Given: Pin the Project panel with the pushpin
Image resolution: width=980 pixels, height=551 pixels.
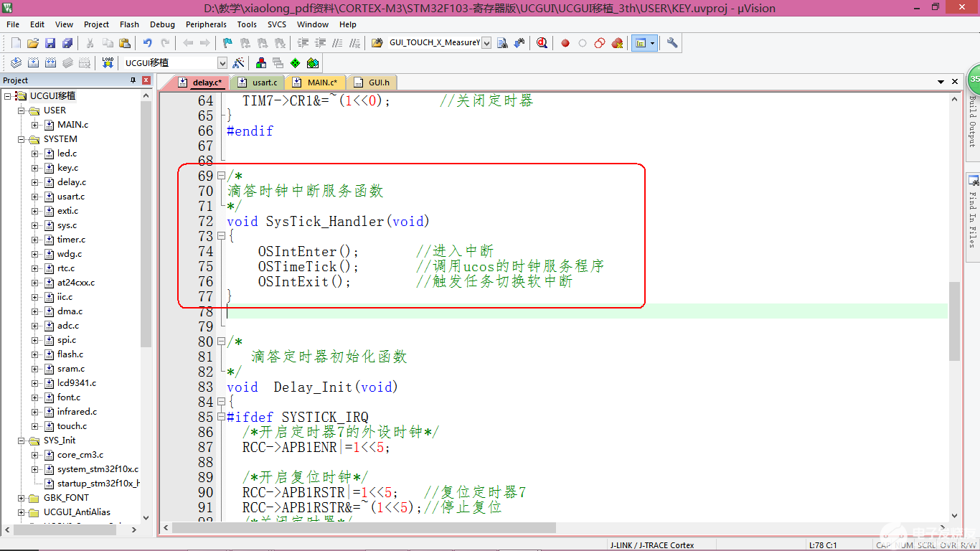Looking at the screenshot, I should click(x=133, y=80).
